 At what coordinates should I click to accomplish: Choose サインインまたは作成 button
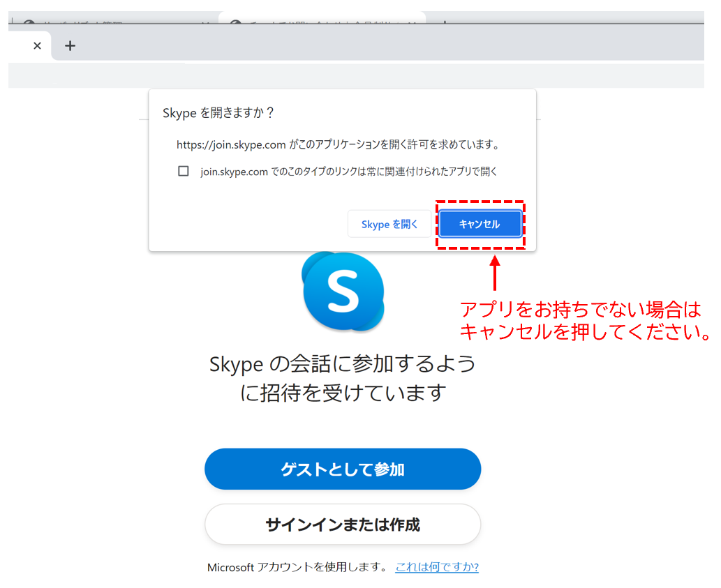click(343, 524)
